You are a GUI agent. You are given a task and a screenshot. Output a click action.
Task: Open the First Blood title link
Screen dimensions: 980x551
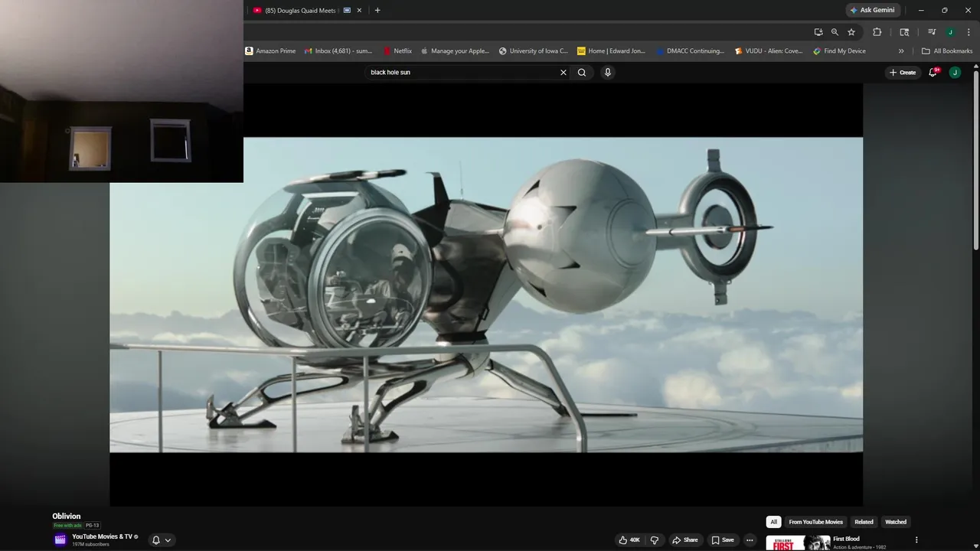tap(846, 539)
